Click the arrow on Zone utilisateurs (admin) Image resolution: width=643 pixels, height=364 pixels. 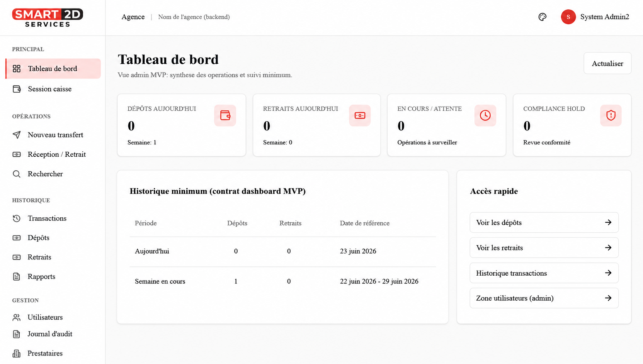pyautogui.click(x=608, y=298)
